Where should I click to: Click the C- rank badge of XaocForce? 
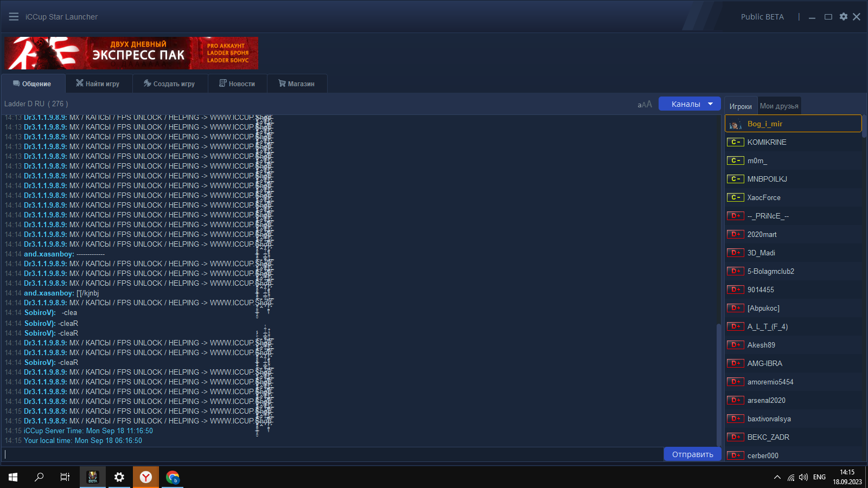click(736, 197)
